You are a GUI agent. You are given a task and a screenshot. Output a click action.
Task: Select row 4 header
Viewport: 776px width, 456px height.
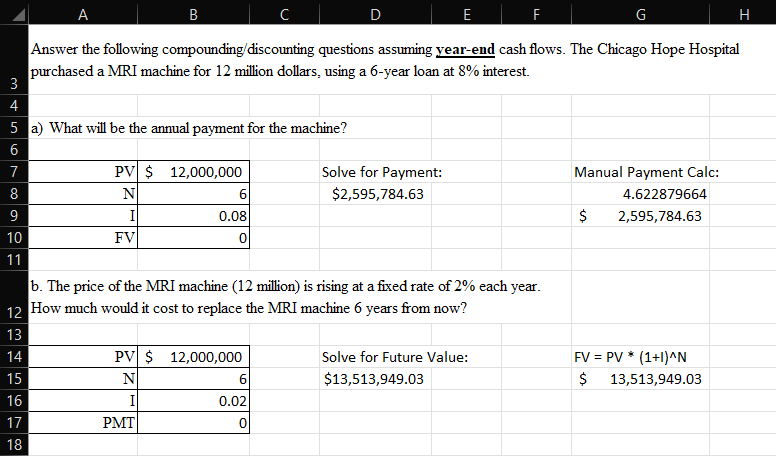point(14,105)
